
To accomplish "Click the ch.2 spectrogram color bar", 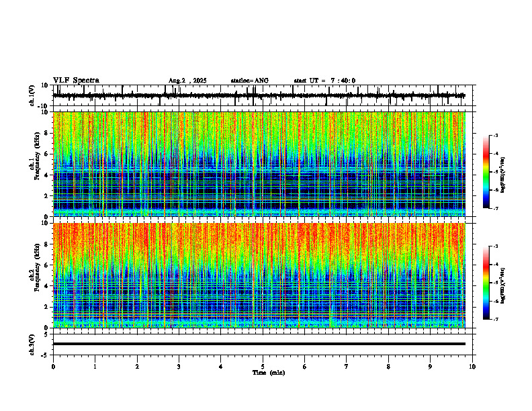I will click(486, 283).
